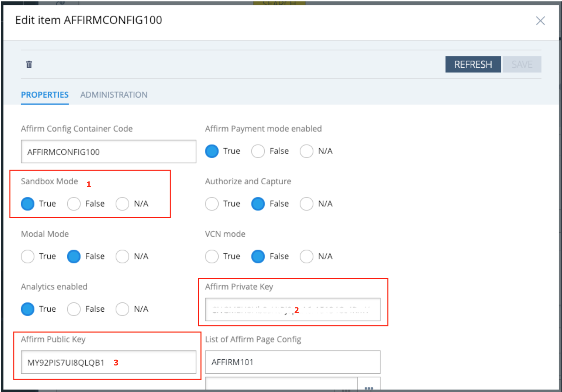Click the SAVE button

tap(522, 65)
